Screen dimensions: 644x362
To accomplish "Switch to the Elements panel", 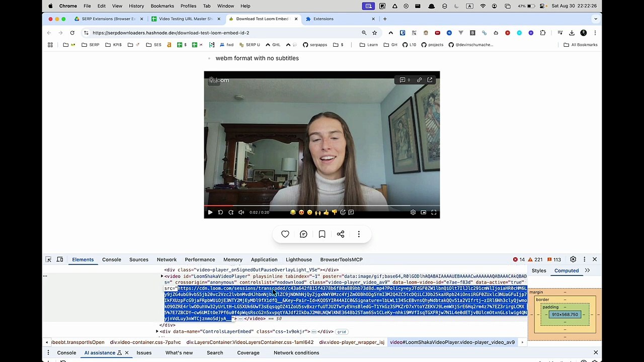I will (83, 259).
